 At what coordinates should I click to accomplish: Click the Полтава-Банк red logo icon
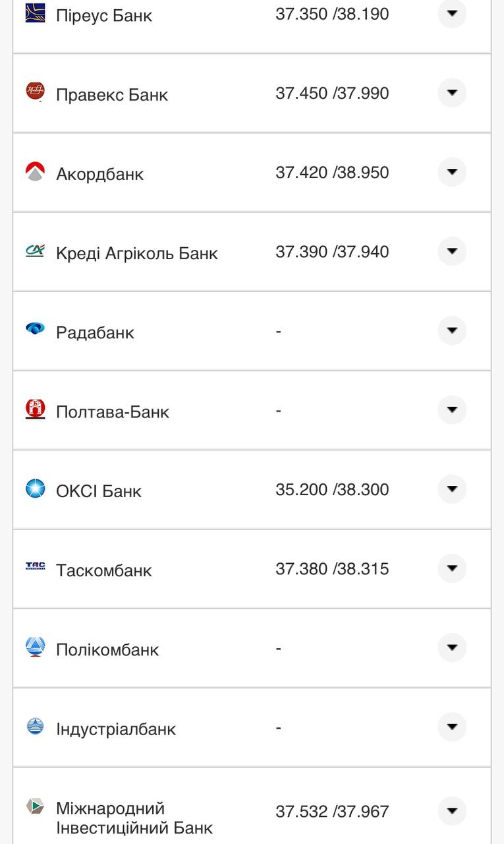coord(36,409)
